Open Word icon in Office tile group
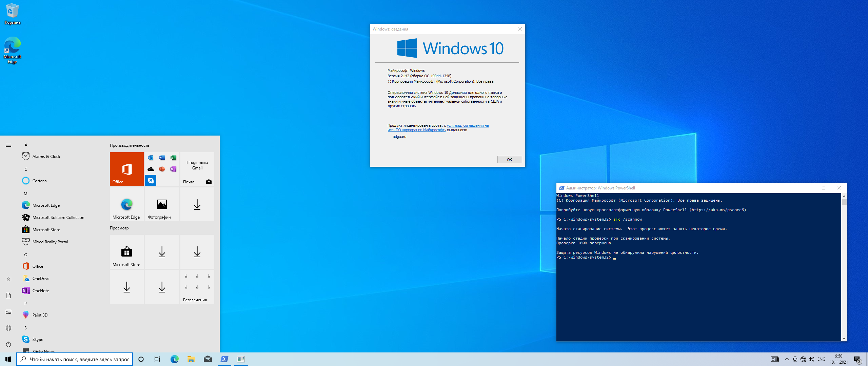868x366 pixels. [162, 158]
